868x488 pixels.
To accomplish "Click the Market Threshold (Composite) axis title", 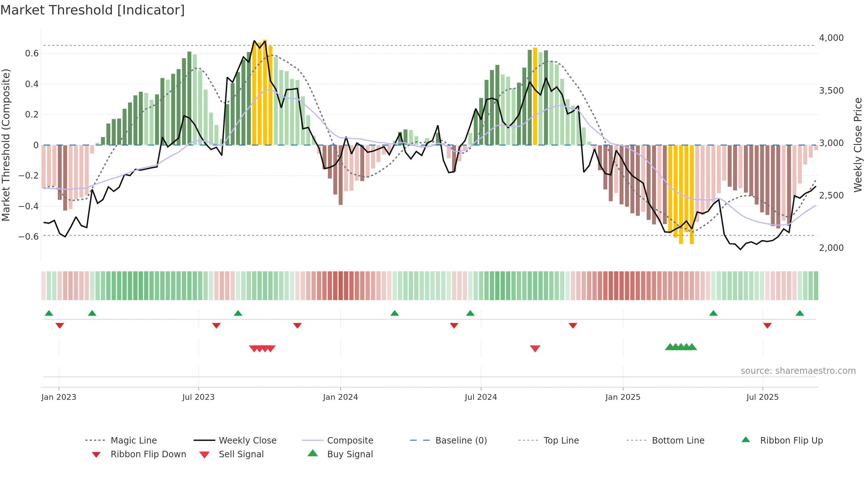I will pos(6,145).
